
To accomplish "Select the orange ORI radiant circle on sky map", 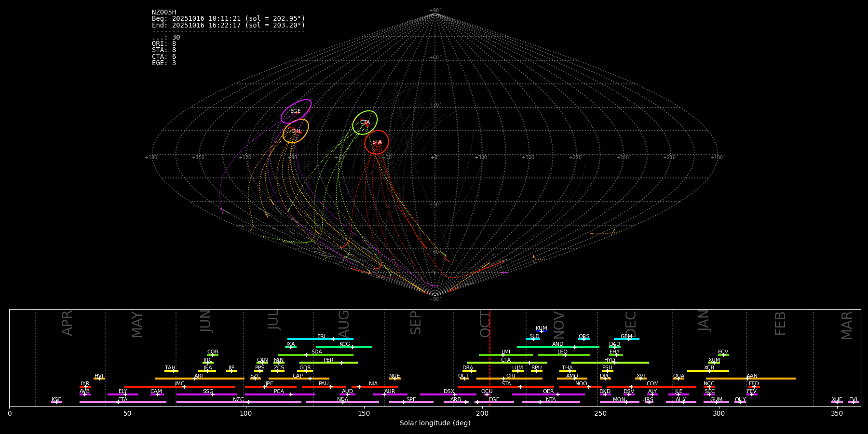I will click(296, 131).
